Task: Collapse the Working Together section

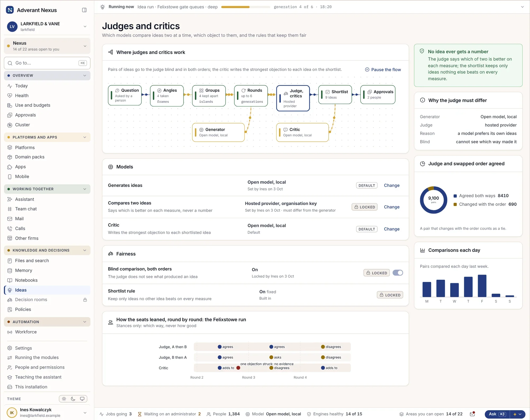Action: pos(47,189)
